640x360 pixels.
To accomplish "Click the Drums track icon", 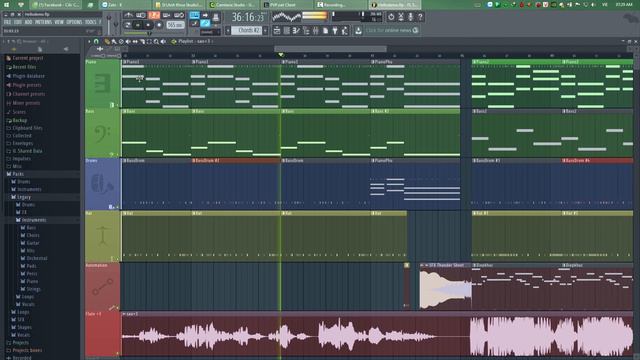I will click(x=102, y=184).
